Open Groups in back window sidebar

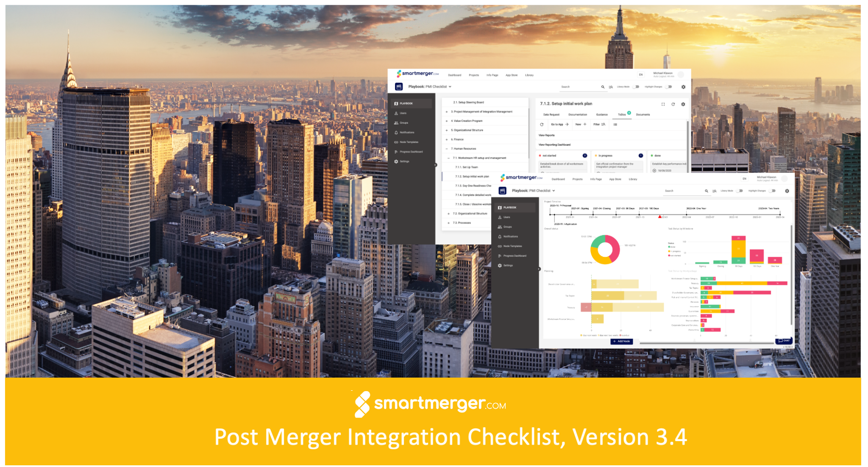pos(401,123)
